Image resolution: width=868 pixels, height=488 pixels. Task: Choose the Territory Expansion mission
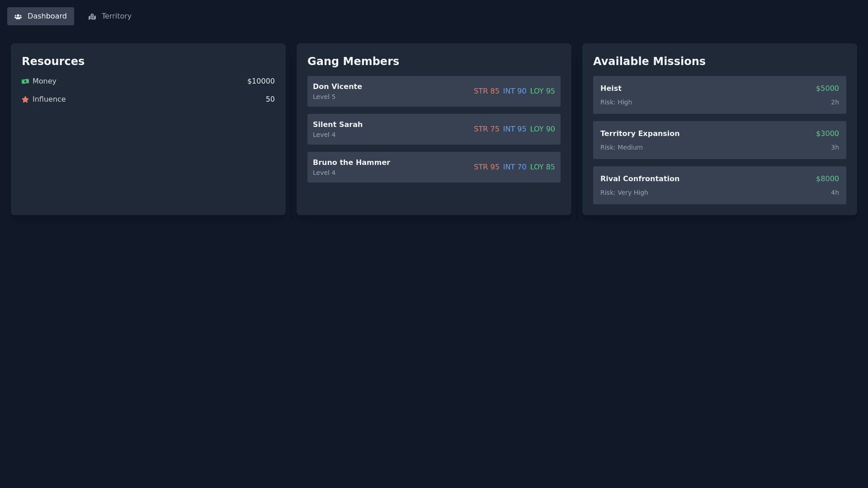pyautogui.click(x=719, y=140)
